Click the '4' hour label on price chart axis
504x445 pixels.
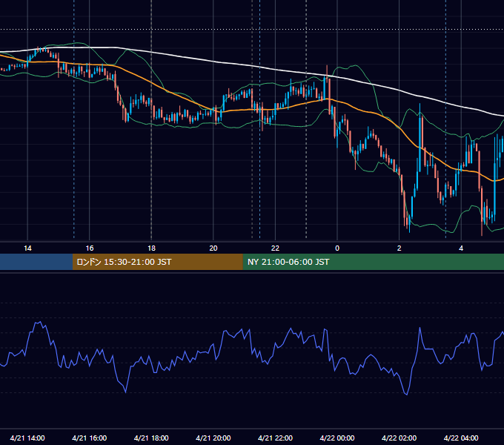[x=461, y=248]
